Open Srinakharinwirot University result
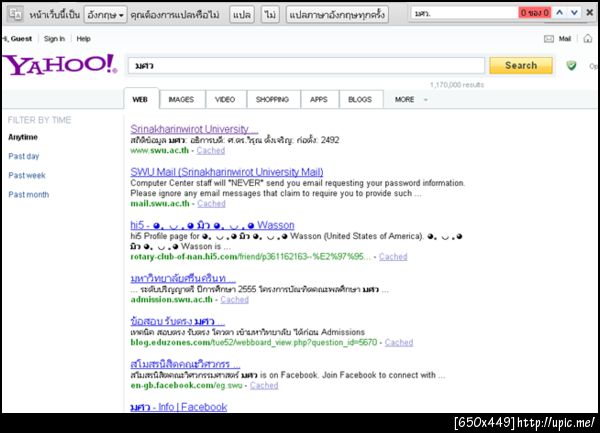The image size is (600, 433). [194, 129]
